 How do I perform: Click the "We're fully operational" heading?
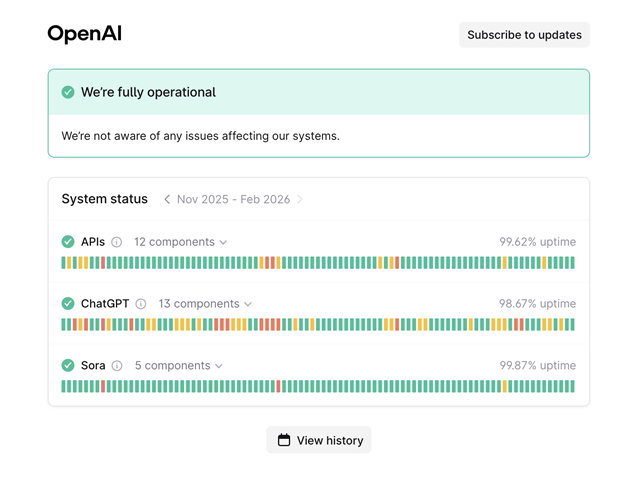pyautogui.click(x=148, y=92)
